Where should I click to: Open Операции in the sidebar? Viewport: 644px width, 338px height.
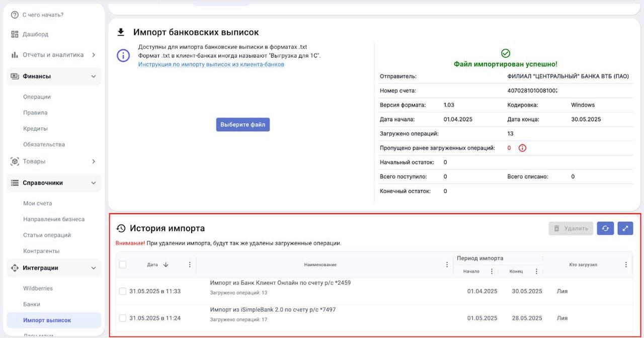[x=37, y=97]
